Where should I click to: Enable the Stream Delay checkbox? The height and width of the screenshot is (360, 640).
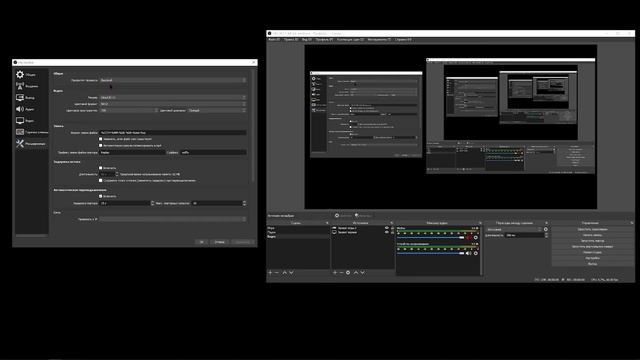(x=101, y=168)
